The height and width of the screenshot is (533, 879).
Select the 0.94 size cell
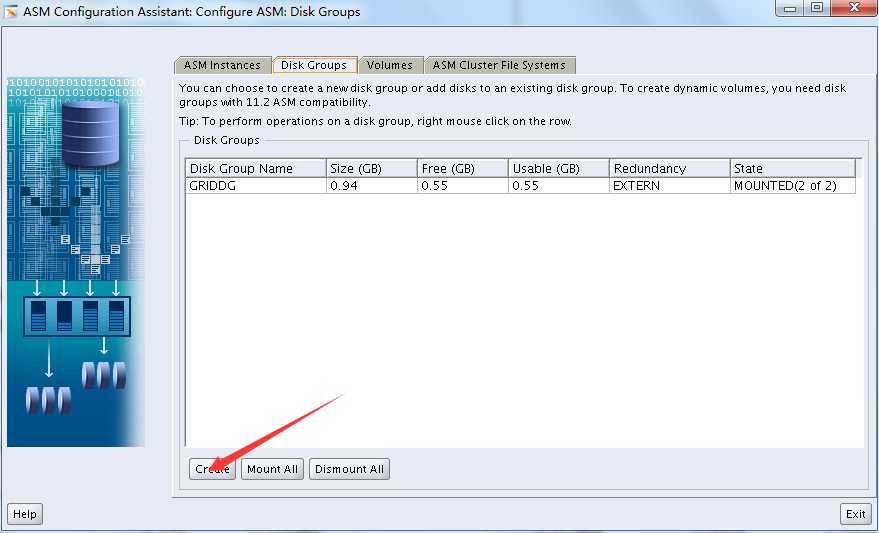[372, 186]
